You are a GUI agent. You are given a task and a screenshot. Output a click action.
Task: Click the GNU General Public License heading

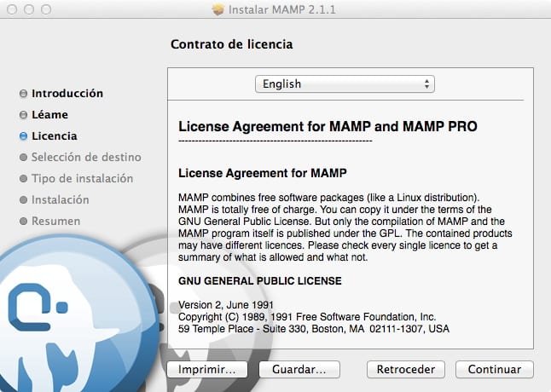(259, 280)
